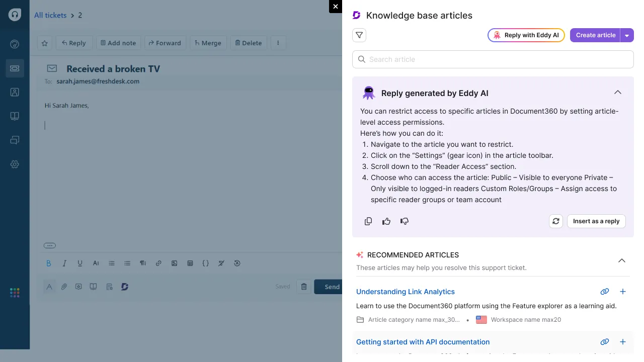The height and width of the screenshot is (362, 644).
Task: Open the Freshdesk headset logo
Action: pyautogui.click(x=15, y=15)
